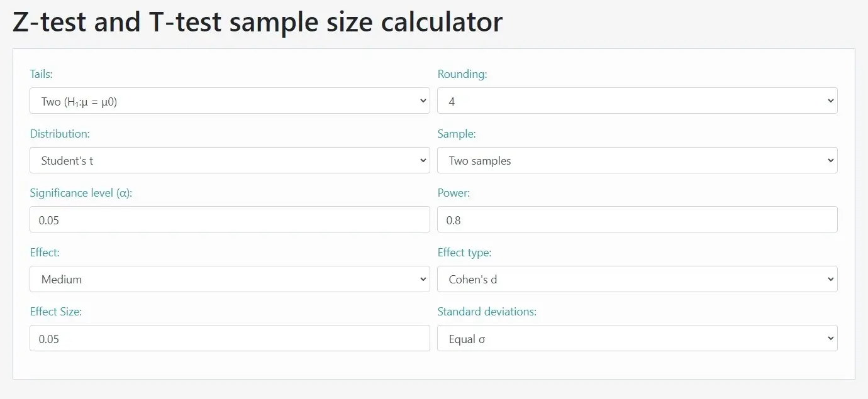Click the "Effect type:" field label

click(x=464, y=253)
